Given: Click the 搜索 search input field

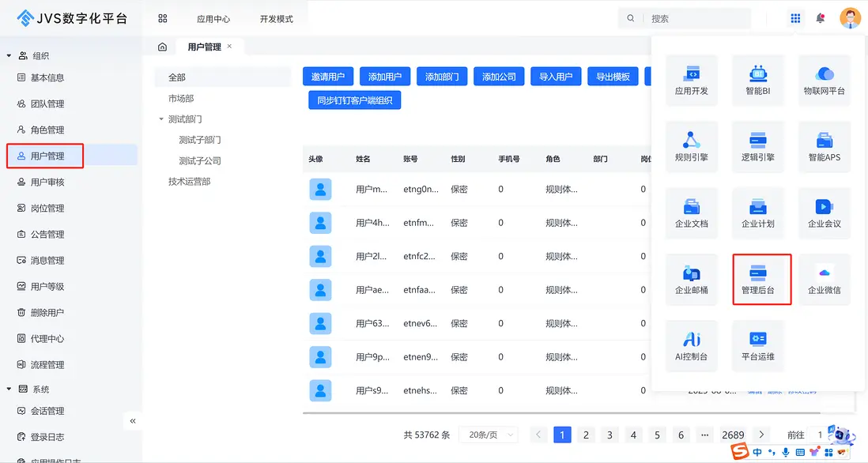Looking at the screenshot, I should [x=696, y=18].
